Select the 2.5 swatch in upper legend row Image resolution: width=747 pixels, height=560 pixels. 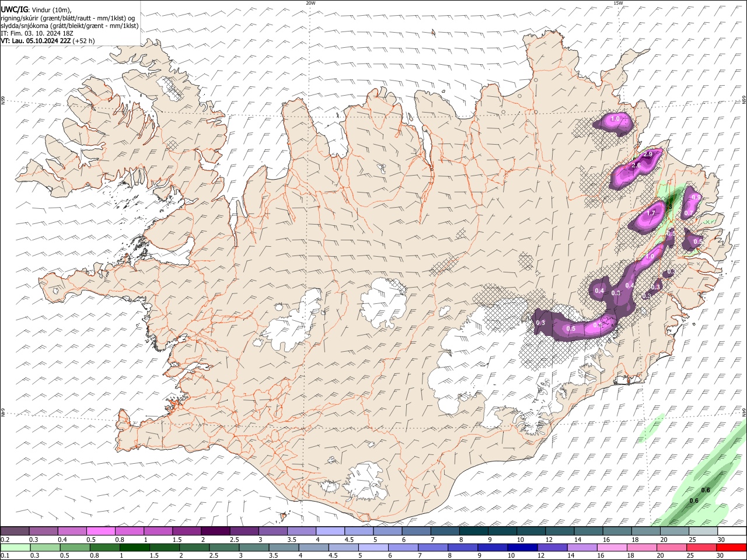click(244, 531)
